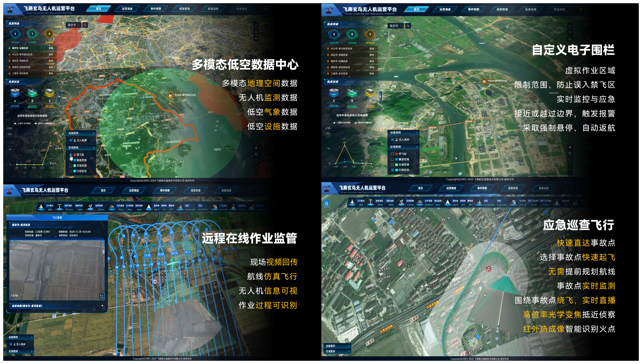Viewport: 642px width, 364px height.
Task: Collapse the 机库参数(南京市-星河机库) section arrow
Action: [x=102, y=306]
